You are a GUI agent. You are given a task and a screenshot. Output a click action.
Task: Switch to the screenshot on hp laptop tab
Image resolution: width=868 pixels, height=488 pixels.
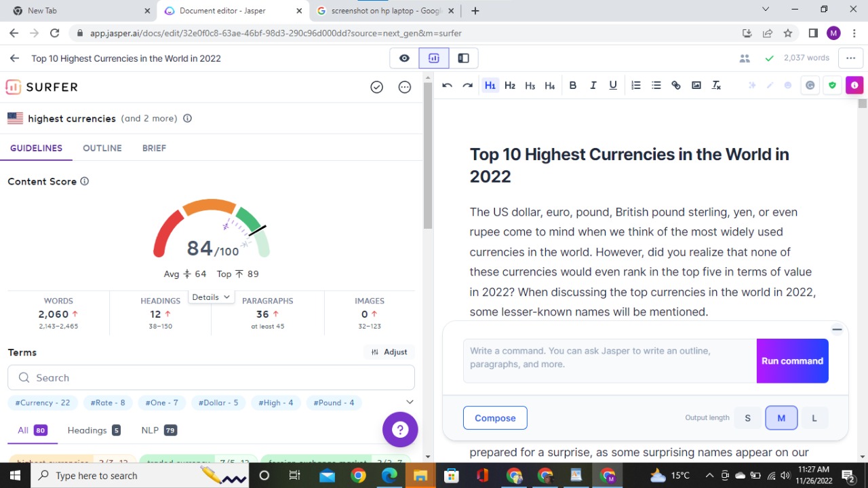[386, 11]
